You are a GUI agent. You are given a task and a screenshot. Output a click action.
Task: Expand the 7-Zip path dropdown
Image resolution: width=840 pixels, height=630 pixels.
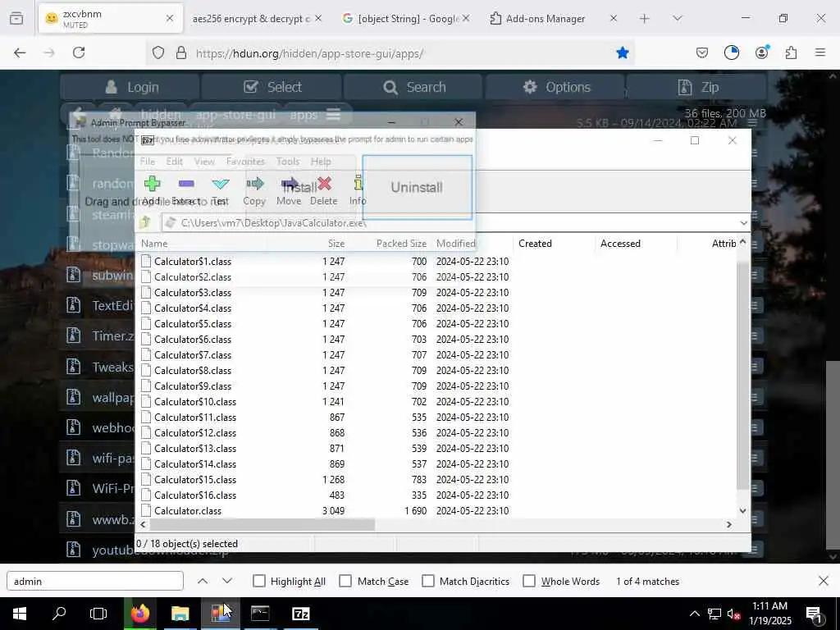point(743,223)
